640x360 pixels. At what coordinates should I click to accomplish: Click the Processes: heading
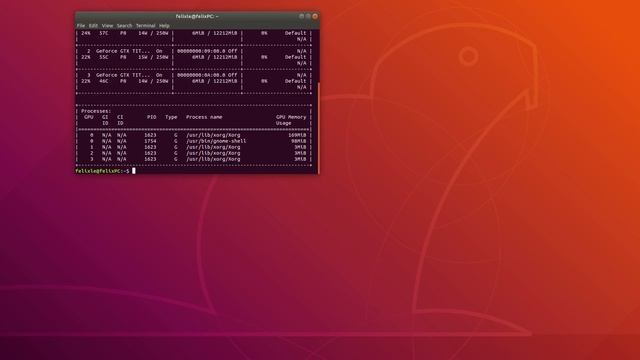96,111
